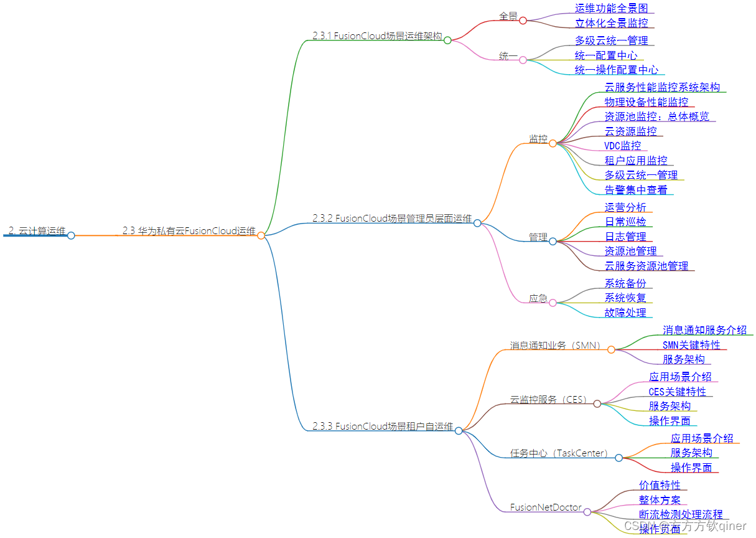Screen dimensions: 756x538
Task: Open the 消息通知服务介绍 link
Action: tap(705, 330)
